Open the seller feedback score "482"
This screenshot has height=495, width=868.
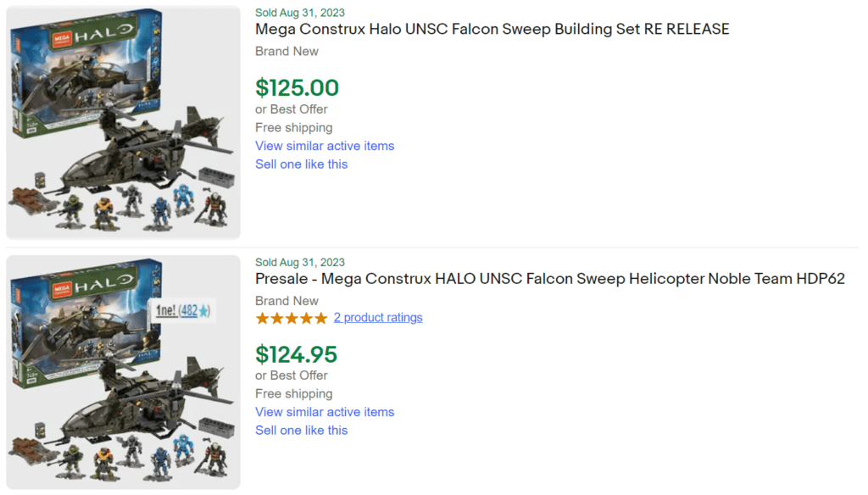190,311
